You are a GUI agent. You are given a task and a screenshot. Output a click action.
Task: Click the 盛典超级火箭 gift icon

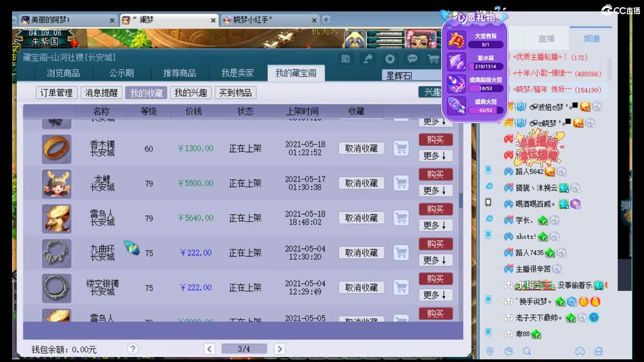coord(457,84)
